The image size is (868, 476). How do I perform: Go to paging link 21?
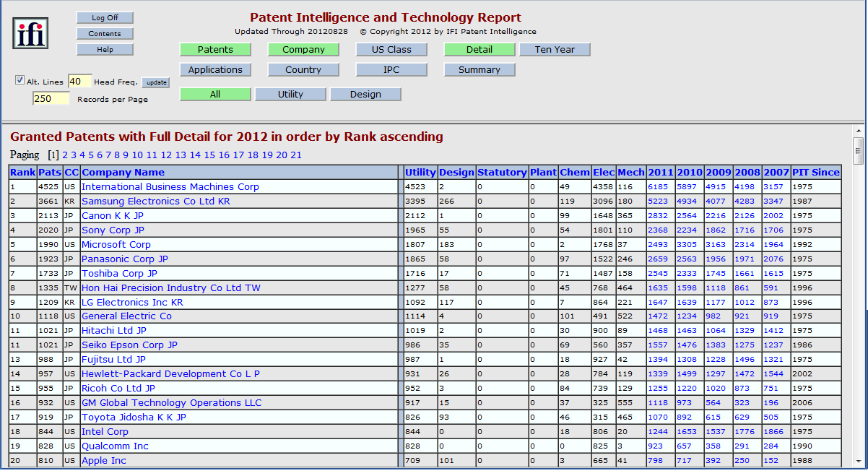pyautogui.click(x=296, y=155)
